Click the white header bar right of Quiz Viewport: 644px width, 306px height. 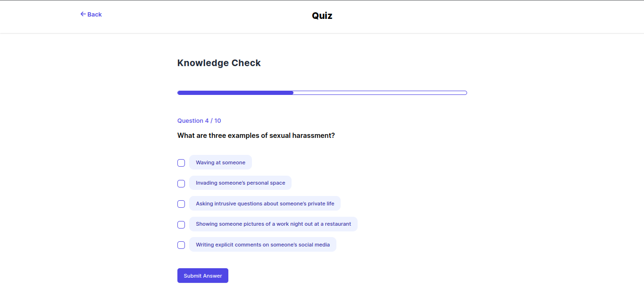pos(472,17)
